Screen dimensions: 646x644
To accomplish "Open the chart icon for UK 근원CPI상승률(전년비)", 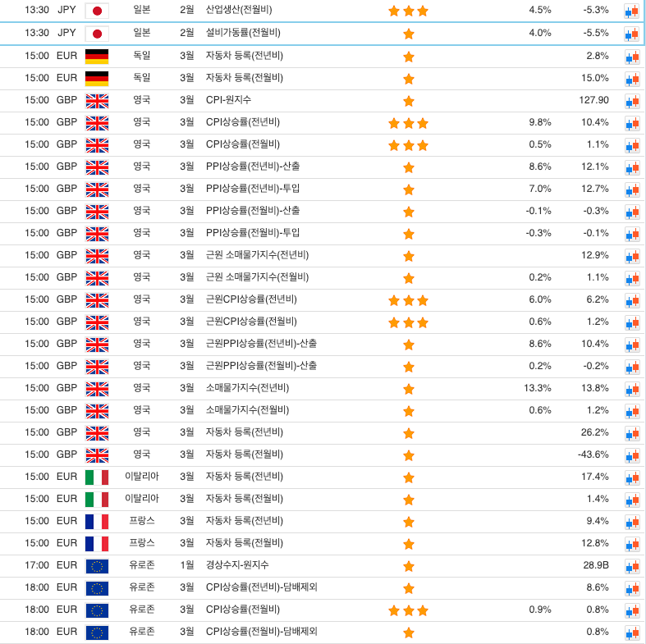I will click(x=631, y=300).
